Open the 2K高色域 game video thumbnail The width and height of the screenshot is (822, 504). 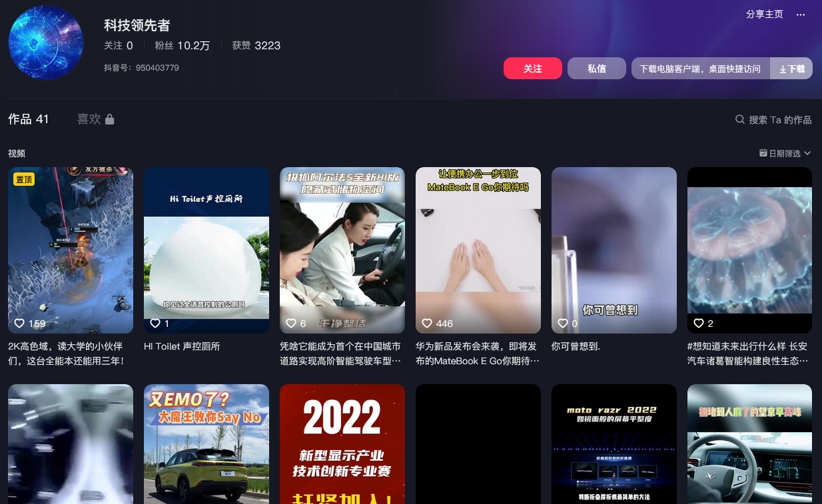point(71,250)
